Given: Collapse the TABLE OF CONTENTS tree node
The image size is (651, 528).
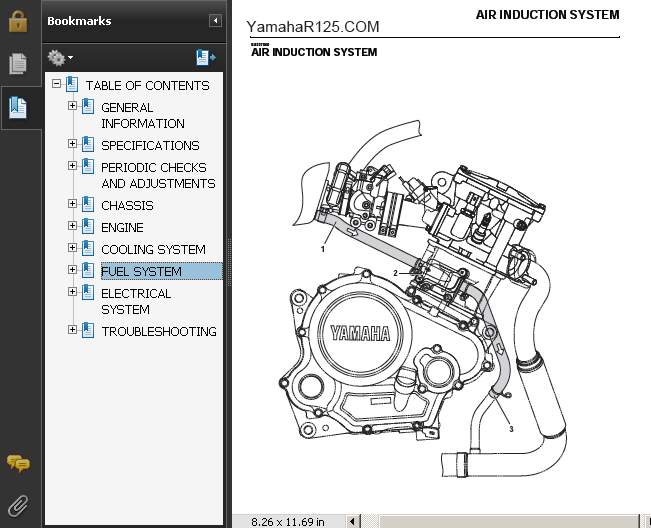Looking at the screenshot, I should point(57,85).
